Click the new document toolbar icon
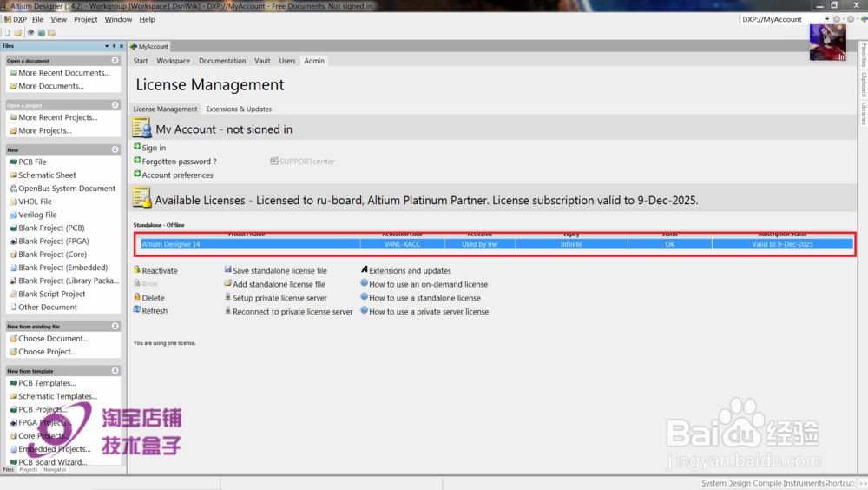The height and width of the screenshot is (490, 868). (x=8, y=33)
